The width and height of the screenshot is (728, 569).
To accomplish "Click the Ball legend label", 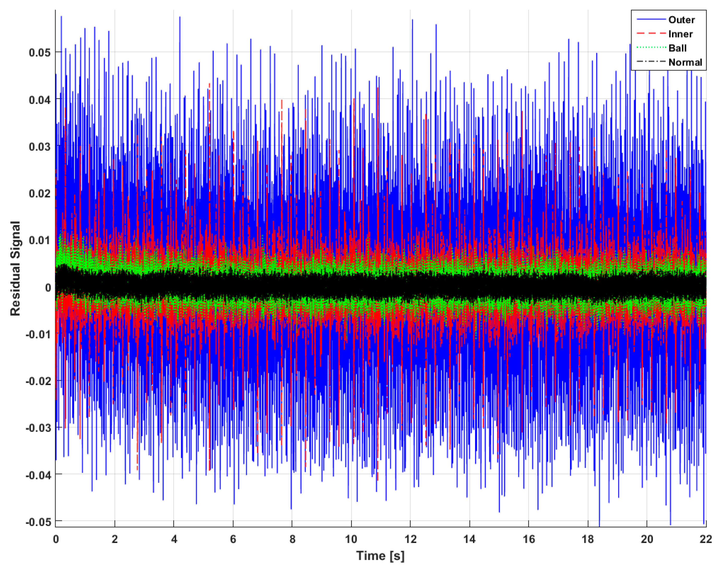I will (677, 48).
